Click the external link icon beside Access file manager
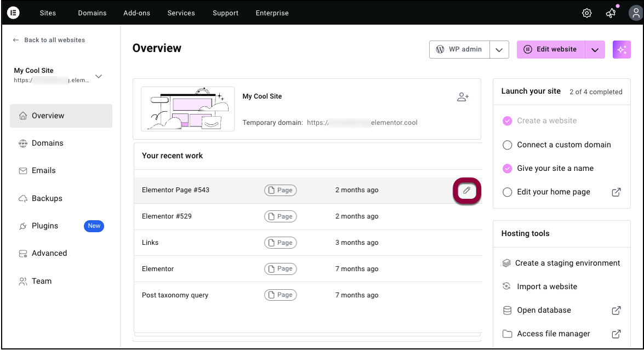This screenshot has width=644, height=350. tap(616, 334)
